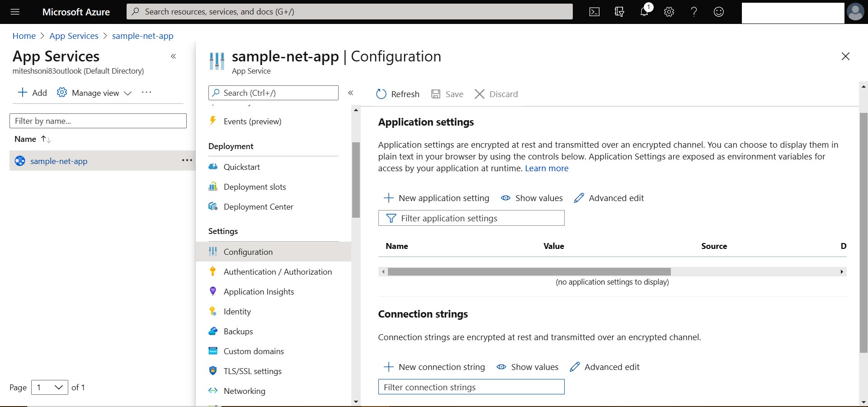Toggle Show values for connection strings
This screenshot has width=868, height=407.
[x=528, y=367]
